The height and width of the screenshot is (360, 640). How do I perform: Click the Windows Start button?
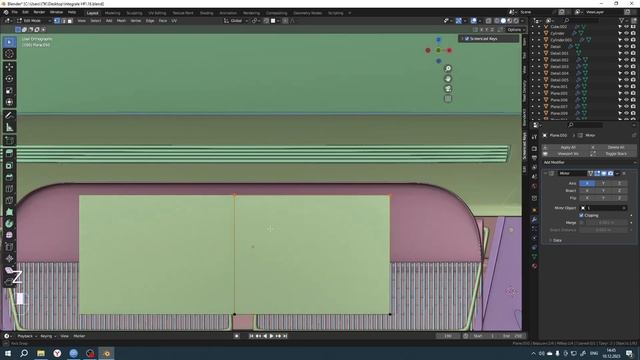coord(8,353)
